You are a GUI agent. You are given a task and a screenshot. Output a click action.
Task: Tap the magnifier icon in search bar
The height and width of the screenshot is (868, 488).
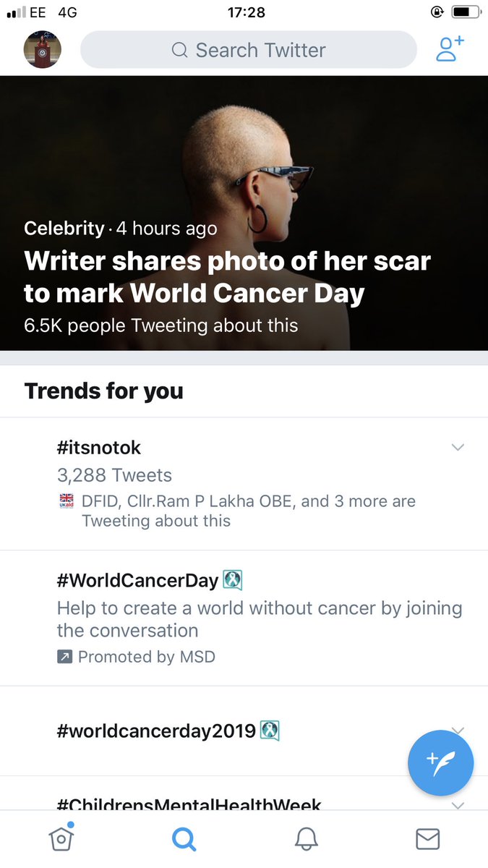(x=179, y=51)
